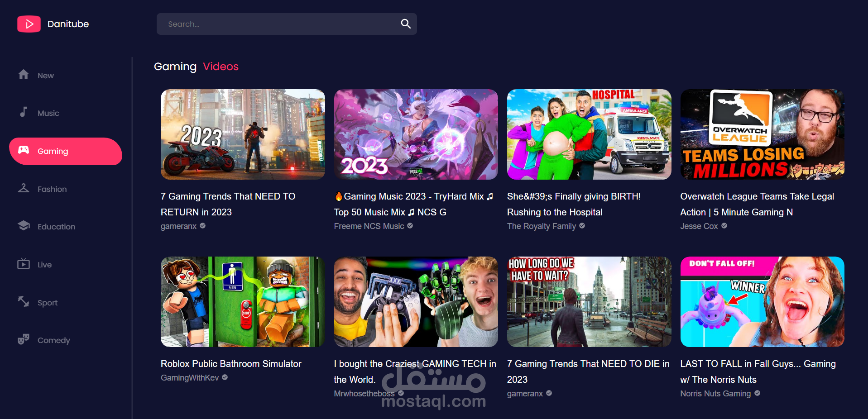This screenshot has height=419, width=868.
Task: Click verified badge next to Norris Nuts Gaming
Action: click(x=758, y=393)
